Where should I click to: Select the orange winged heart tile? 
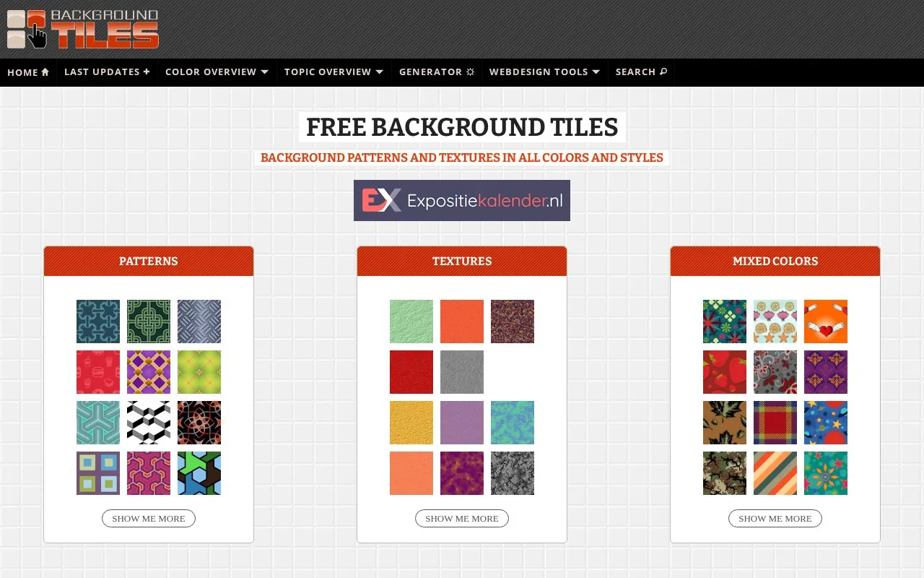click(x=826, y=322)
